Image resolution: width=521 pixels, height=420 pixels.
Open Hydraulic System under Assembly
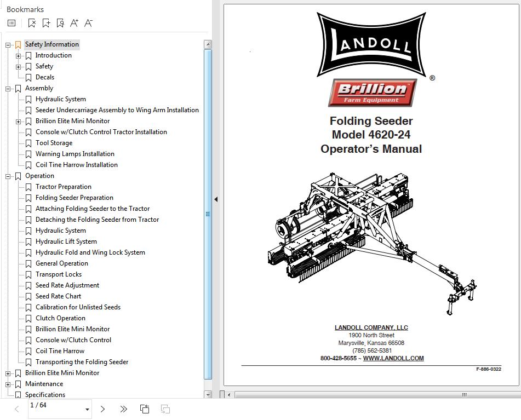(61, 99)
